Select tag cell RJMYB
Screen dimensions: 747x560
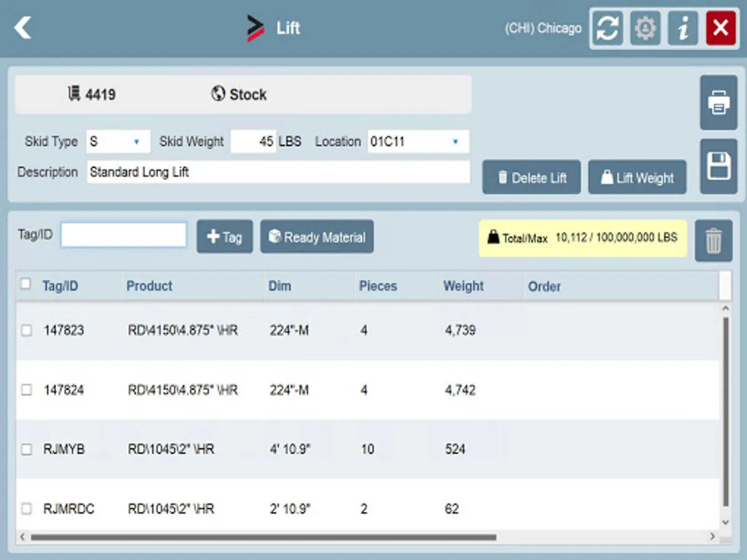point(64,449)
